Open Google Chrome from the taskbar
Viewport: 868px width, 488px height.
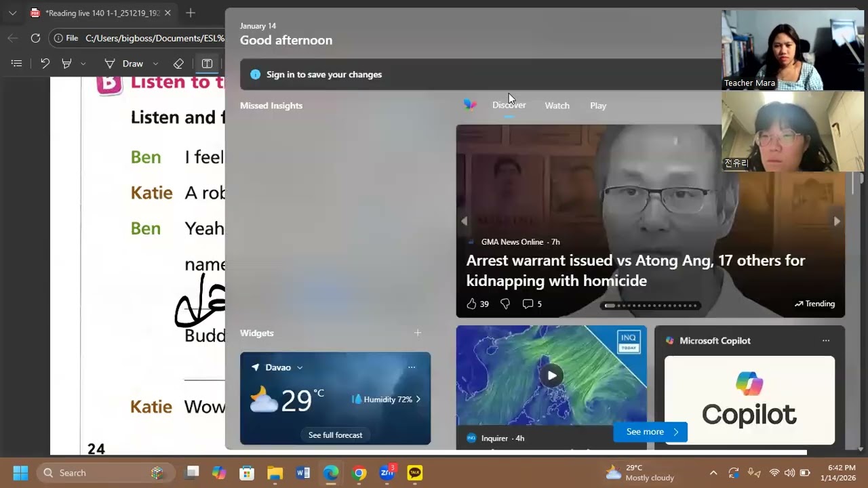click(x=359, y=473)
